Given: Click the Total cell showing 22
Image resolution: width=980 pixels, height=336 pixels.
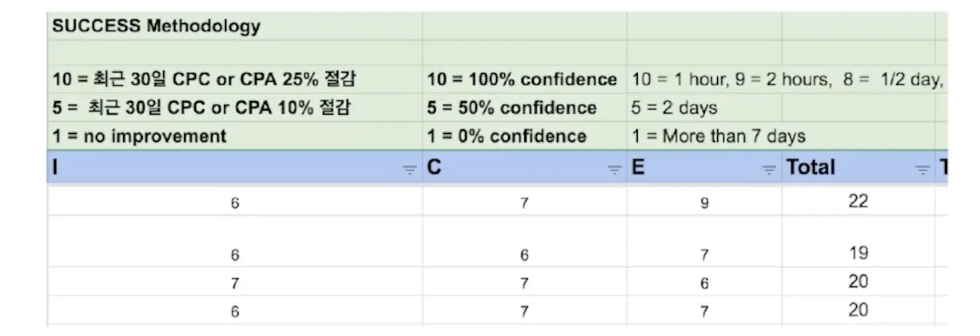Looking at the screenshot, I should pos(858,201).
